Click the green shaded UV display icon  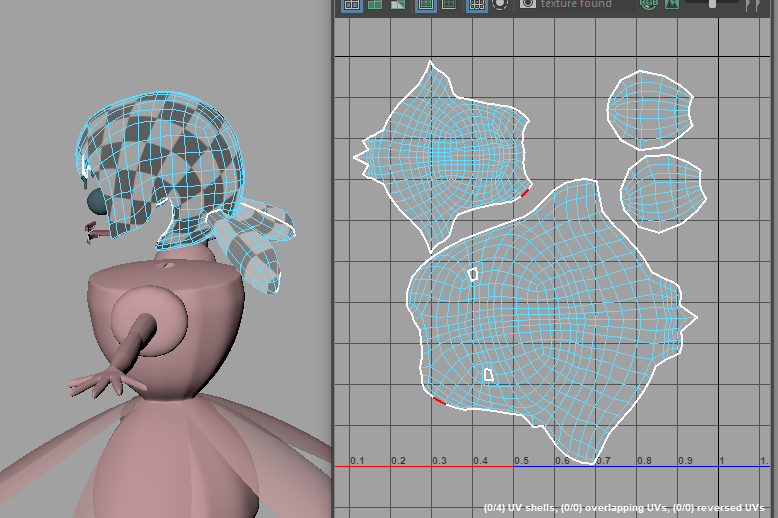(375, 5)
